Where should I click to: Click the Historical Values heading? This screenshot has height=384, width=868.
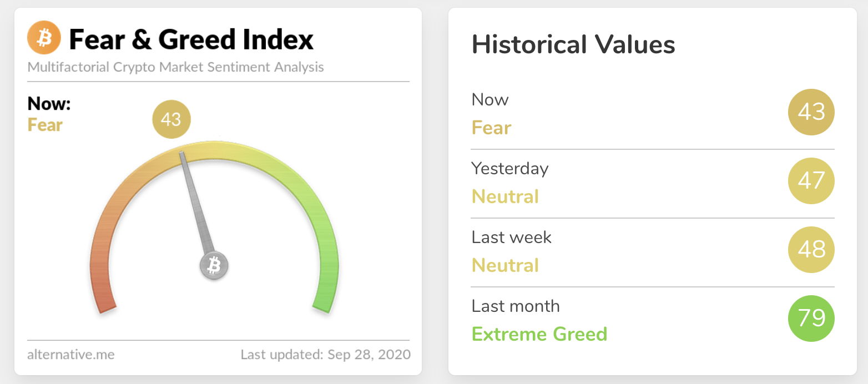pos(573,44)
